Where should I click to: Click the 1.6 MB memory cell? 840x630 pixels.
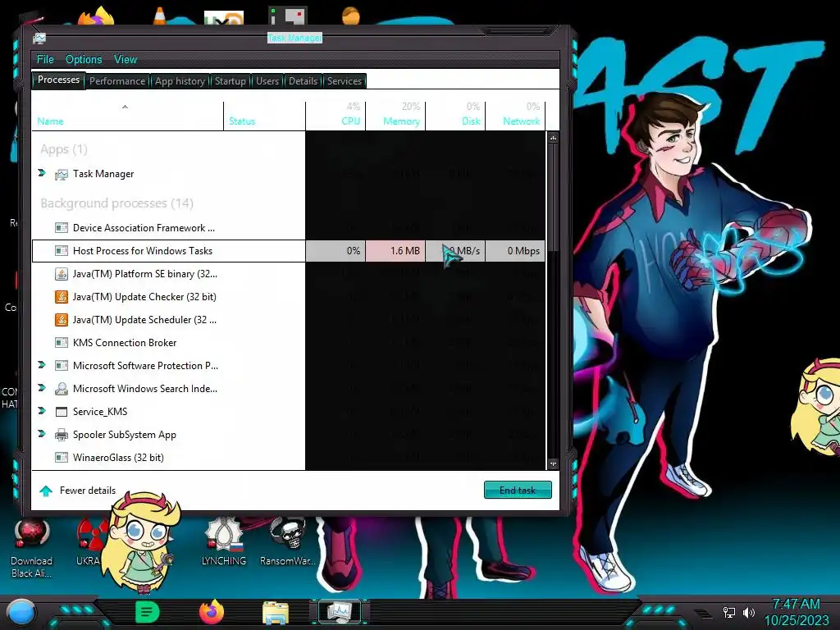[x=396, y=251]
